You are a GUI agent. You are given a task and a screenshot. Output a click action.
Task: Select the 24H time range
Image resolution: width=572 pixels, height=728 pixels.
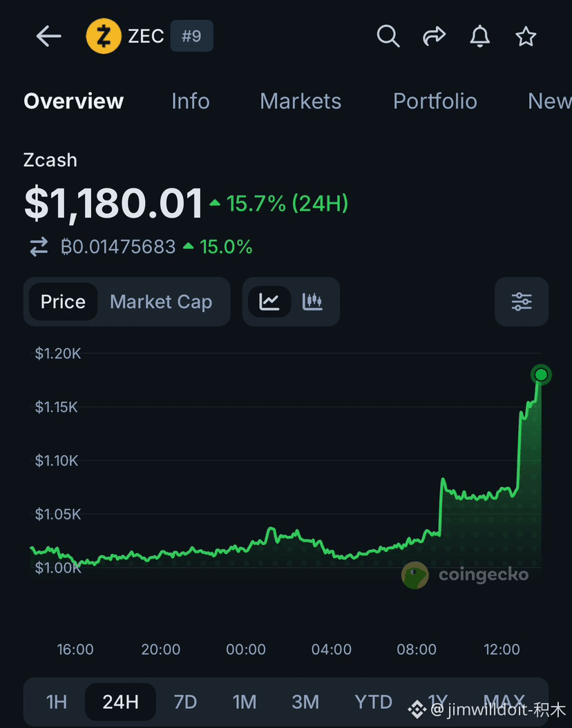(121, 702)
